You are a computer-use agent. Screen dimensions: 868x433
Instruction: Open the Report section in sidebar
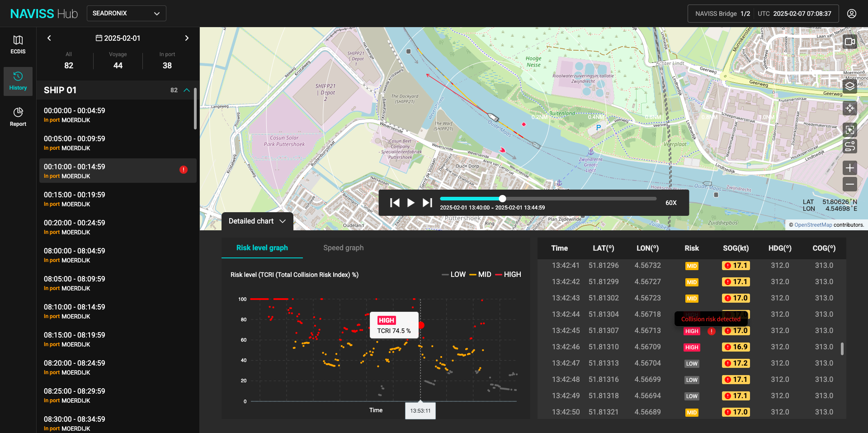[18, 117]
